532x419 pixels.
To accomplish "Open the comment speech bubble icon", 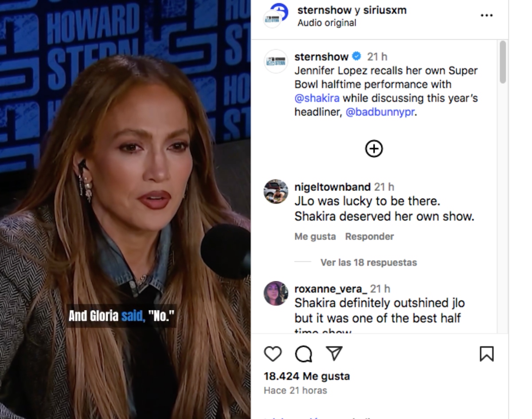I will click(304, 354).
